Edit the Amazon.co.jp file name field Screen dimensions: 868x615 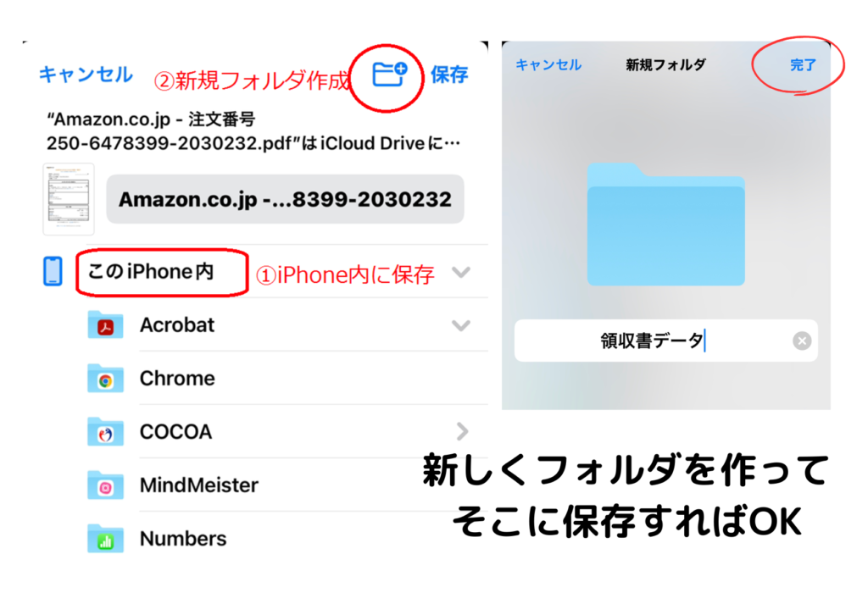click(x=285, y=199)
